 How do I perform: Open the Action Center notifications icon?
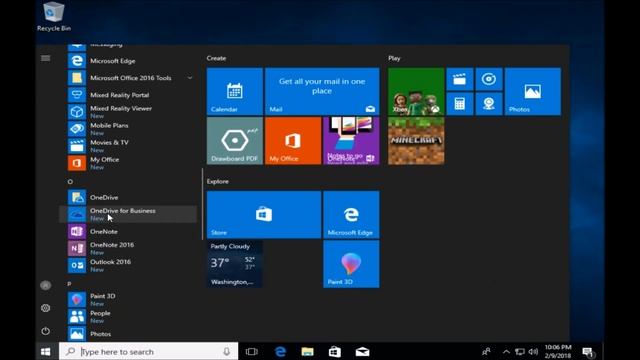[x=588, y=352]
